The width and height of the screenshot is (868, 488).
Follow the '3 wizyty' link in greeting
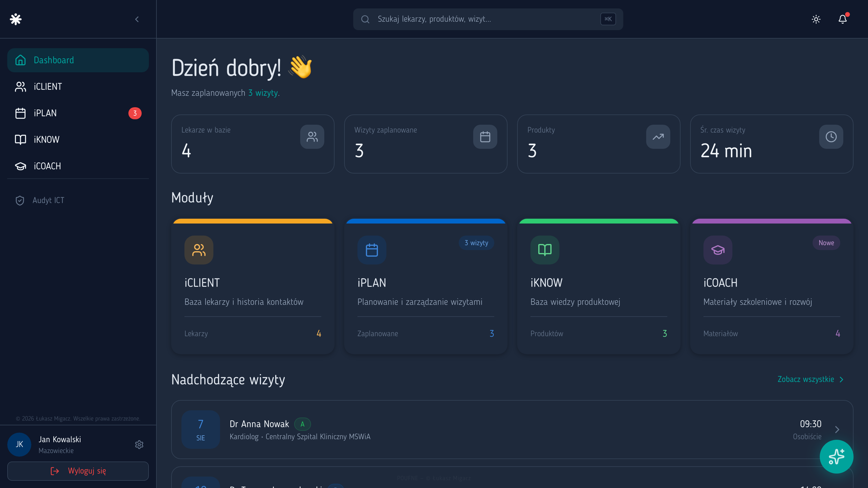coord(263,93)
